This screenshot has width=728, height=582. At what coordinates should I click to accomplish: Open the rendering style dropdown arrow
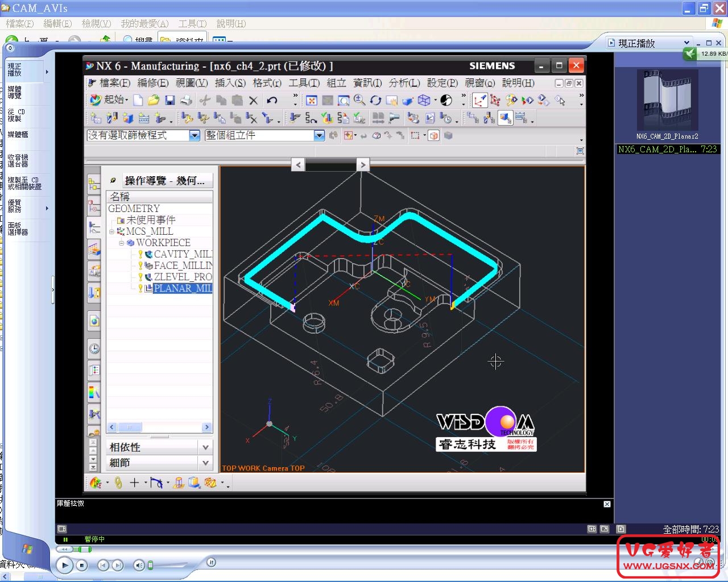(x=436, y=100)
